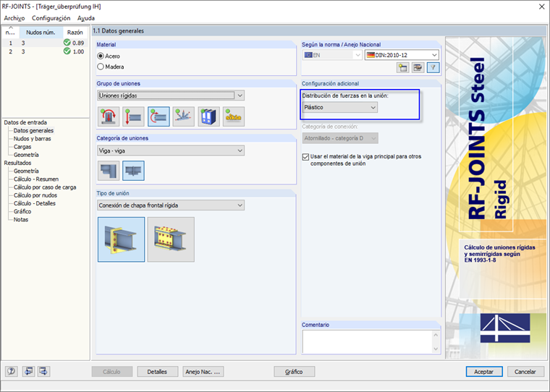
Task: Open the Atornillado - categoría D dropdown
Action: click(x=340, y=138)
